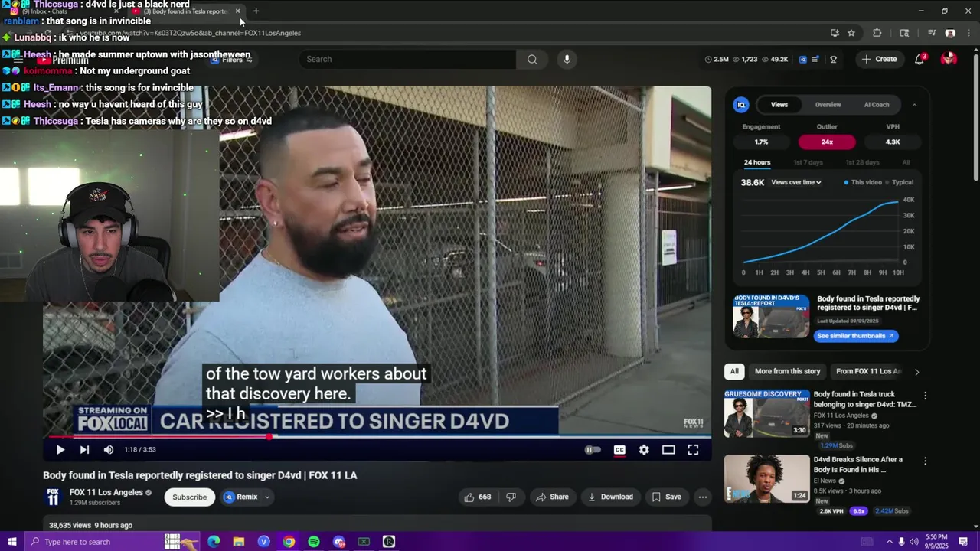
Task: Select the 24 hours range
Action: tap(756, 162)
